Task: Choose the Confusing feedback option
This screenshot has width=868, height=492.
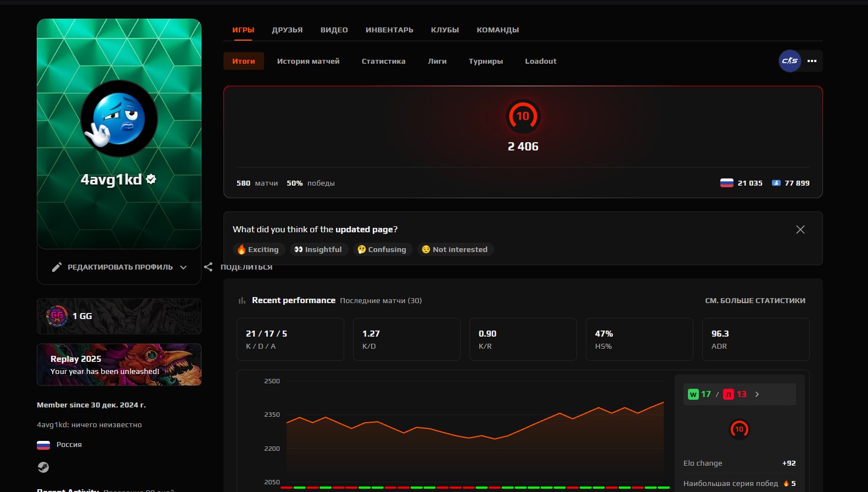Action: click(383, 249)
